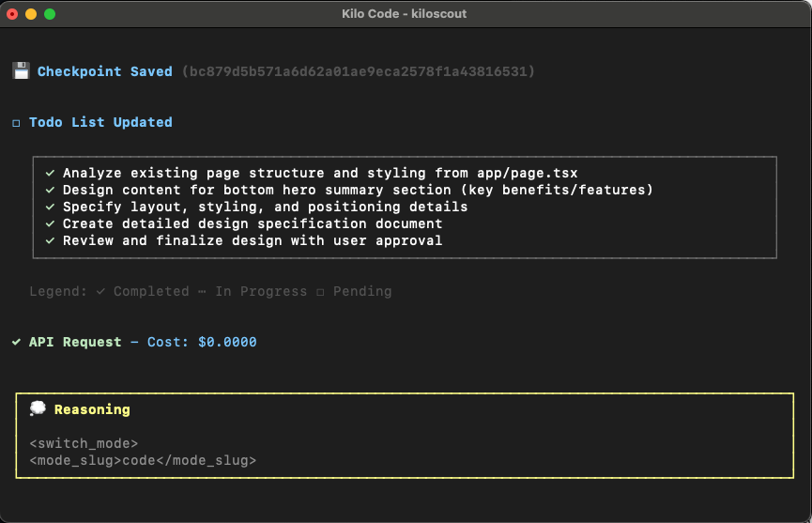Click the API Request label
Image resolution: width=812 pixels, height=523 pixels.
[x=75, y=342]
